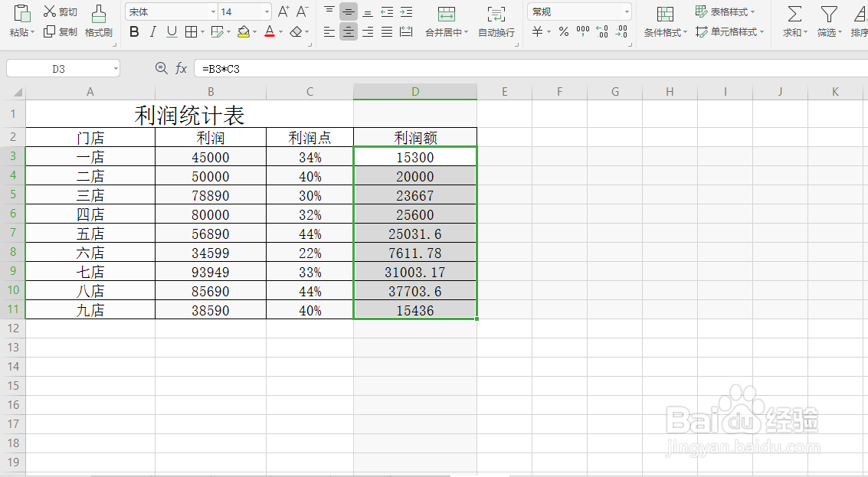Click the Select All corner triangle
Image resolution: width=868 pixels, height=477 pixels.
pos(17,92)
